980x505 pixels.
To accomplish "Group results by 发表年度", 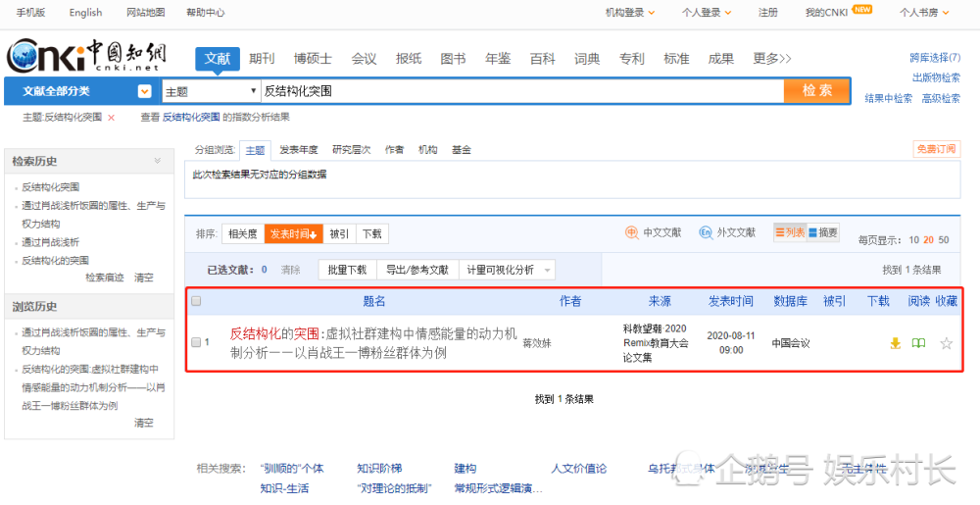I will pyautogui.click(x=299, y=150).
